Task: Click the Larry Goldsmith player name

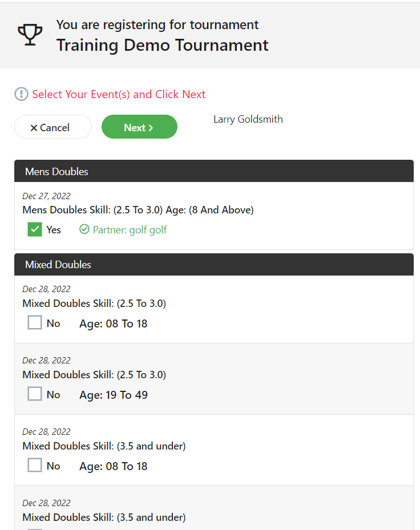Action: click(x=248, y=119)
